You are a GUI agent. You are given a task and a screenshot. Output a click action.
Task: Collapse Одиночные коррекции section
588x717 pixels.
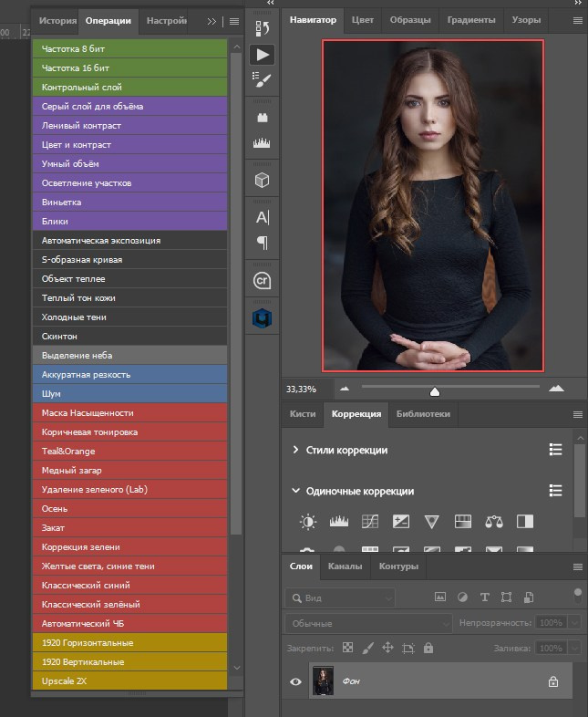295,491
